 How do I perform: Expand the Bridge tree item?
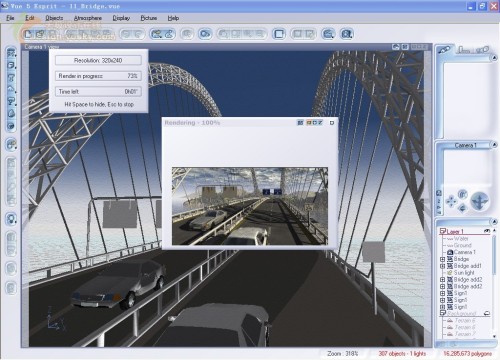(x=442, y=259)
